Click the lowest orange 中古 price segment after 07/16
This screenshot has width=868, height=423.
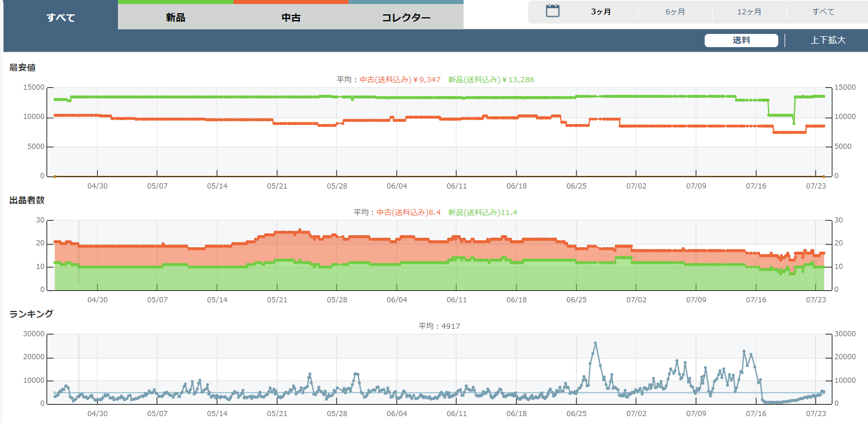click(x=789, y=132)
